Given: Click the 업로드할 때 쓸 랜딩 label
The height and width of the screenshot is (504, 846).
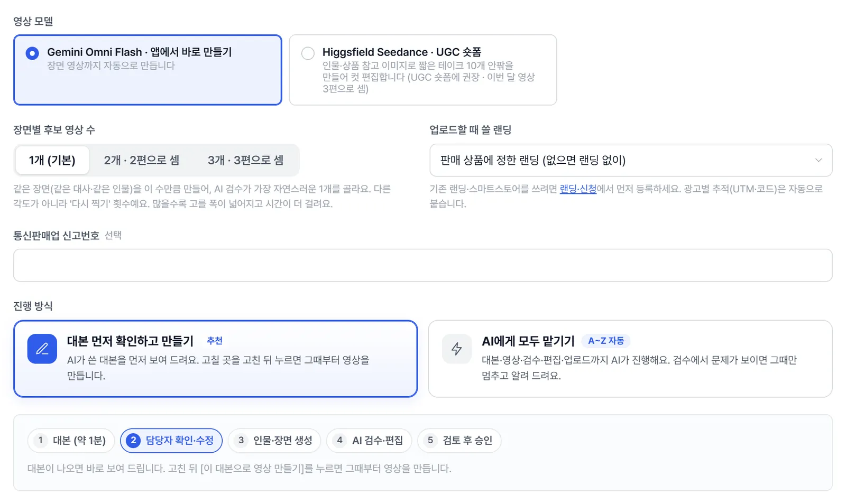Looking at the screenshot, I should [x=471, y=130].
